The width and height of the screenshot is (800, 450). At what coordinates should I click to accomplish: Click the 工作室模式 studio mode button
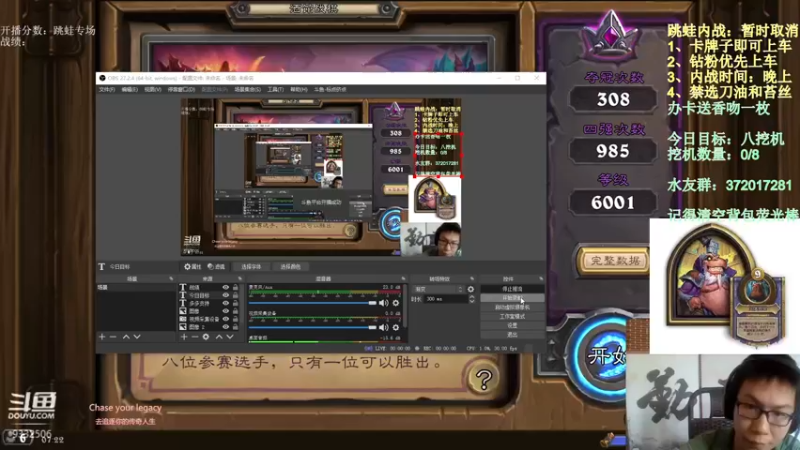pos(512,316)
